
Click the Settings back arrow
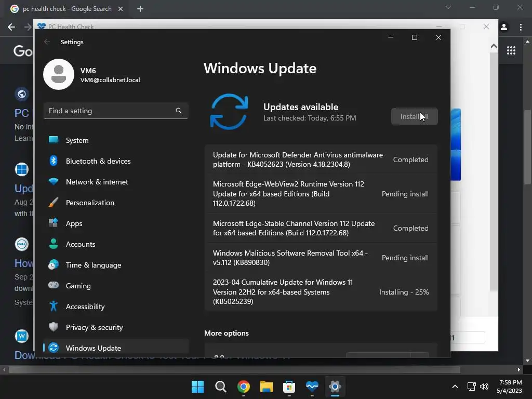click(47, 42)
